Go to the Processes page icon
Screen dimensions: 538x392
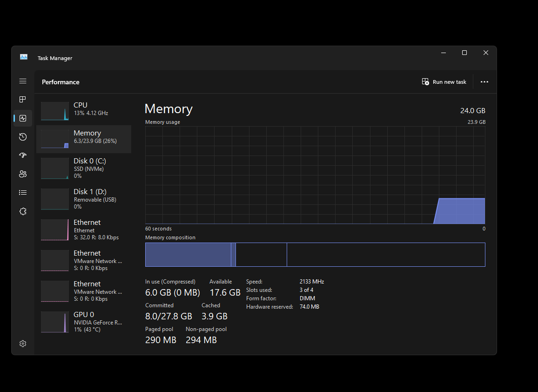pos(23,100)
